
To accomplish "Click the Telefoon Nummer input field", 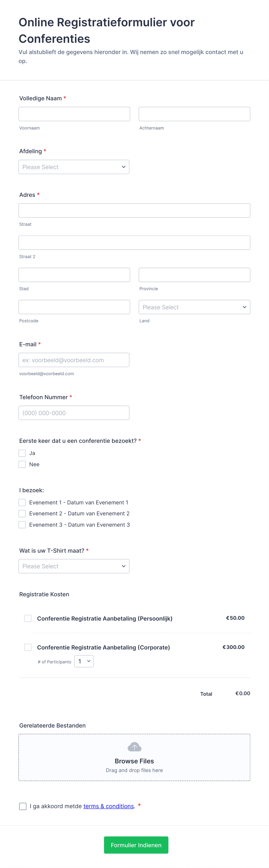I will 74,412.
